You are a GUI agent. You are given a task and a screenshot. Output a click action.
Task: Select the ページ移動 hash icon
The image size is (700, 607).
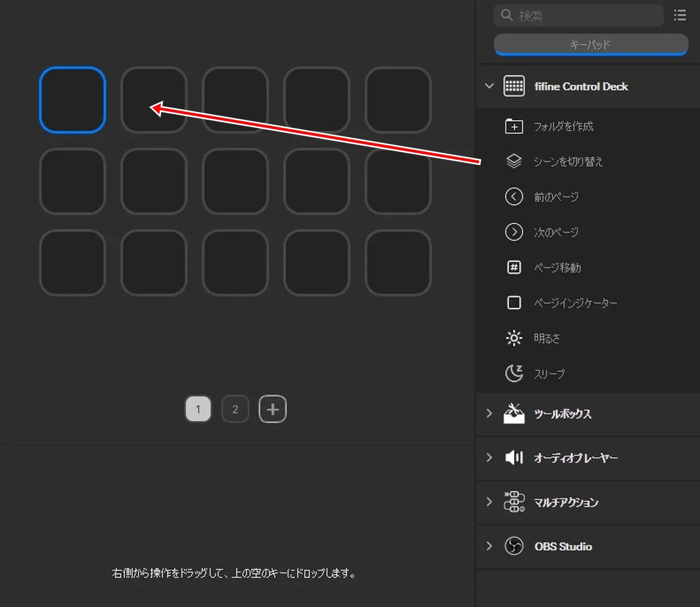(514, 267)
